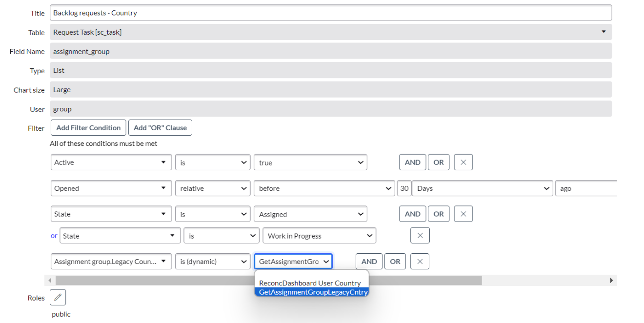The image size is (644, 323).
Task: Click the horizontal scrollbar thumb
Action: [x=268, y=281]
